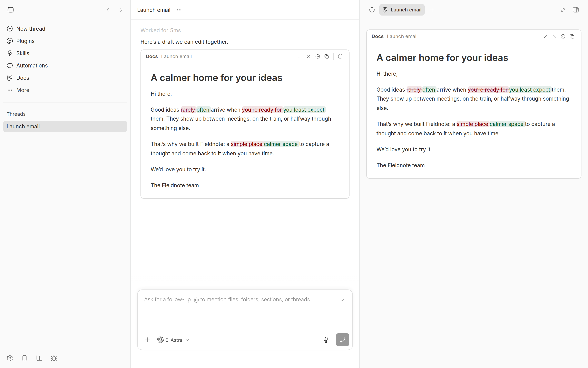The width and height of the screenshot is (588, 368).
Task: Collapse the composer with the chevron
Action: 342,300
